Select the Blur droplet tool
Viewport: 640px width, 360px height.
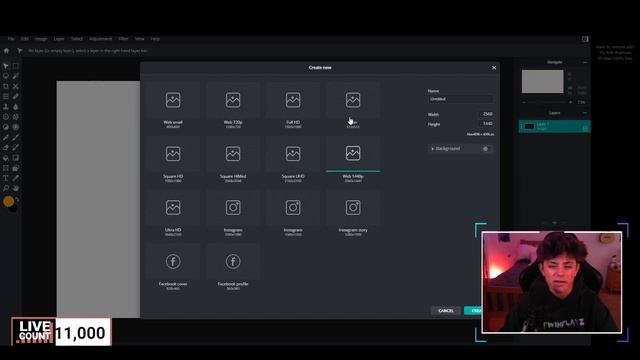point(16,107)
